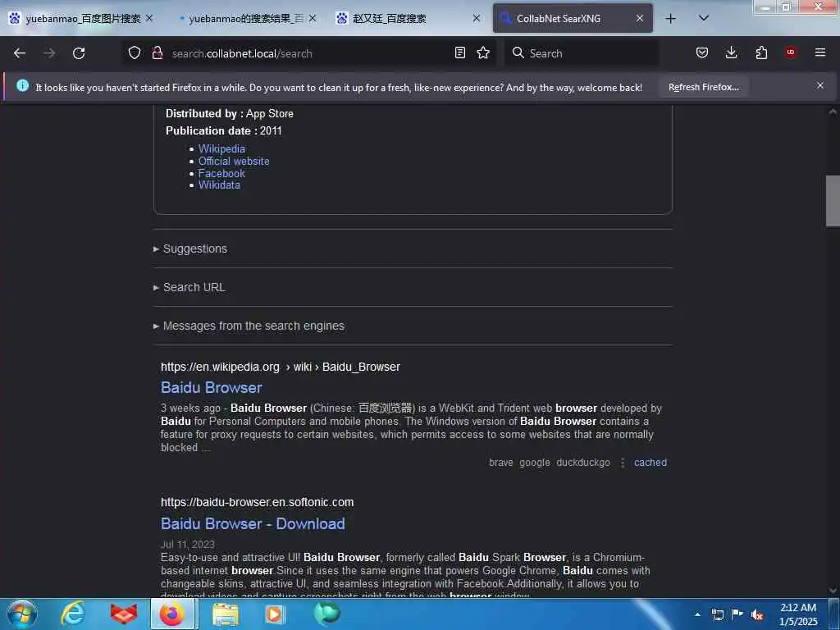Click Distributed by App Store text

point(230,113)
